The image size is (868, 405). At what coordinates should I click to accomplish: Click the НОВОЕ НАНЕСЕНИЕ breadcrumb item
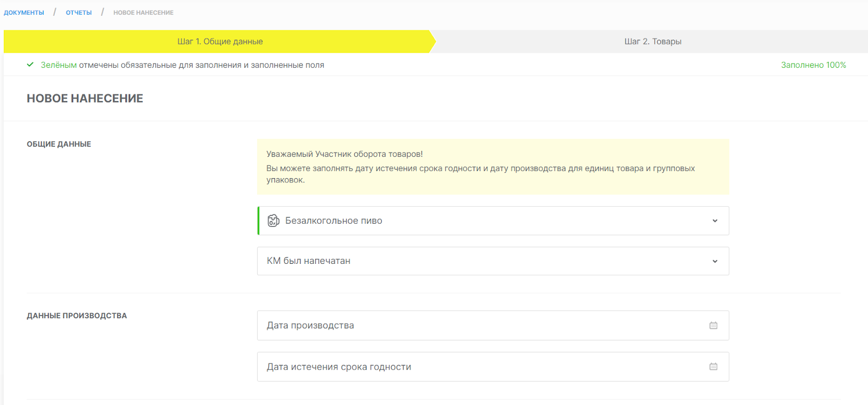coord(143,12)
